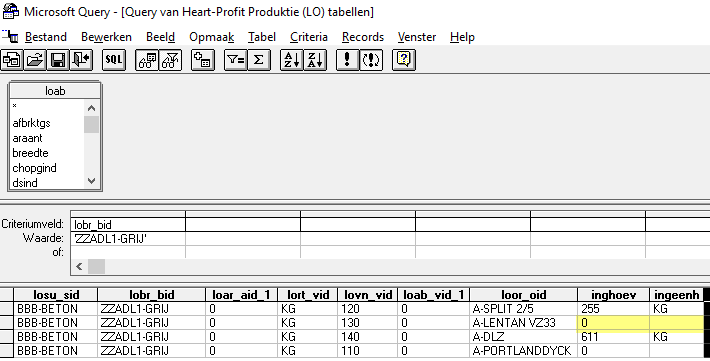Open the Help menu
The image size is (710, 361).
click(462, 37)
